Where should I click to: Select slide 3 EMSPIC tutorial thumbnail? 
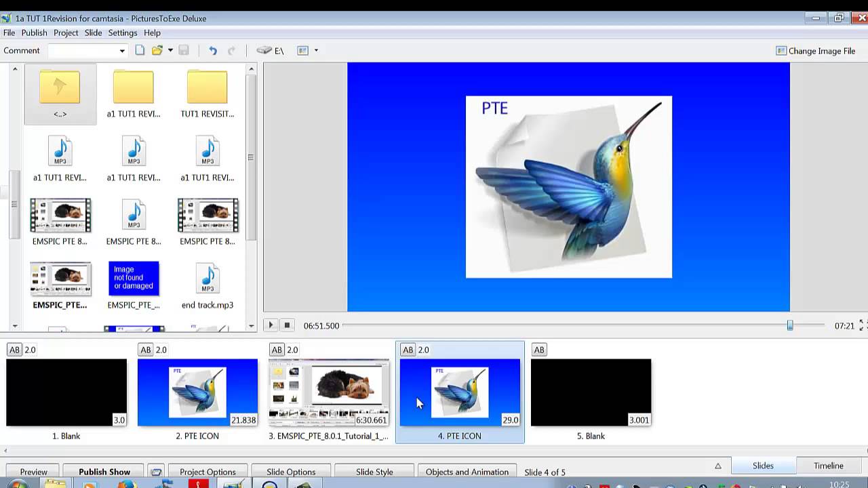pyautogui.click(x=329, y=392)
